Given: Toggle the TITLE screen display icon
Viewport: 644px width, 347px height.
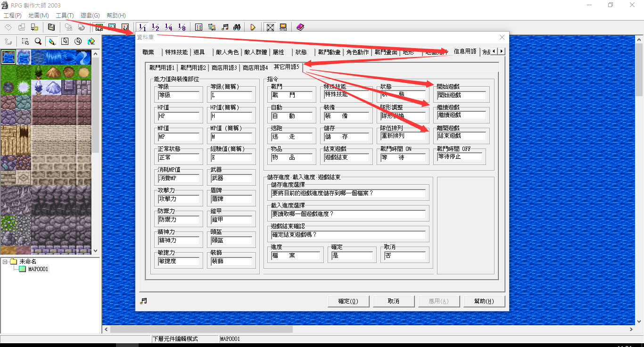Looking at the screenshot, I should (283, 27).
